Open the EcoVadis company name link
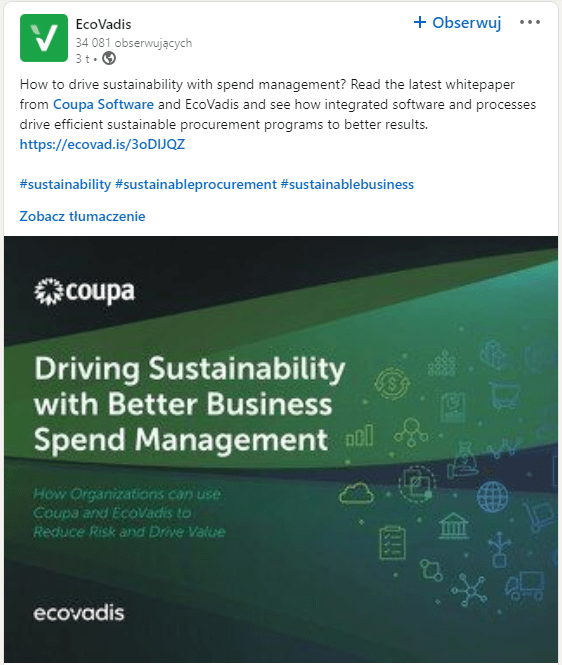 click(x=103, y=24)
